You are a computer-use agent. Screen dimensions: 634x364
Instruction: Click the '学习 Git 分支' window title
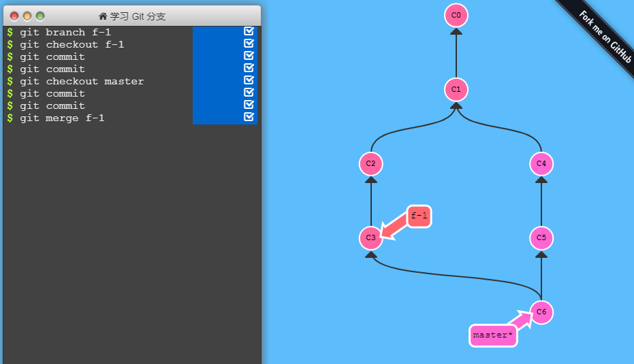pos(138,16)
